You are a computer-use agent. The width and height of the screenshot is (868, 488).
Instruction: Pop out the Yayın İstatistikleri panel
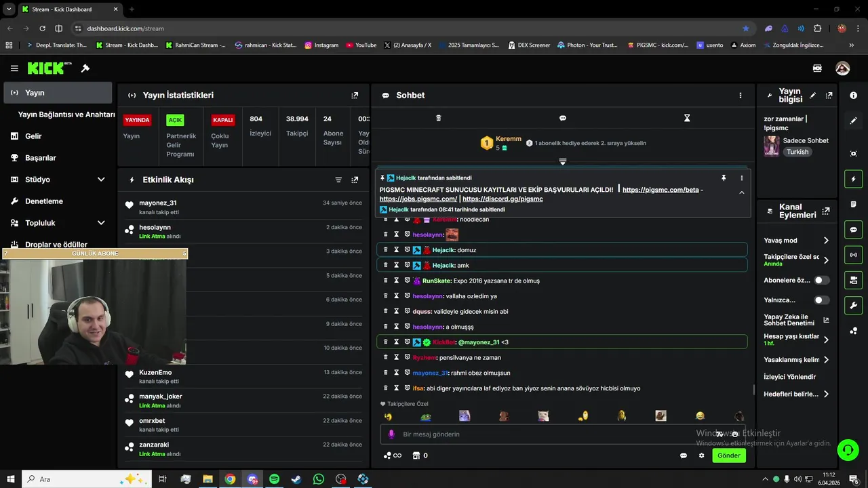[x=355, y=96]
